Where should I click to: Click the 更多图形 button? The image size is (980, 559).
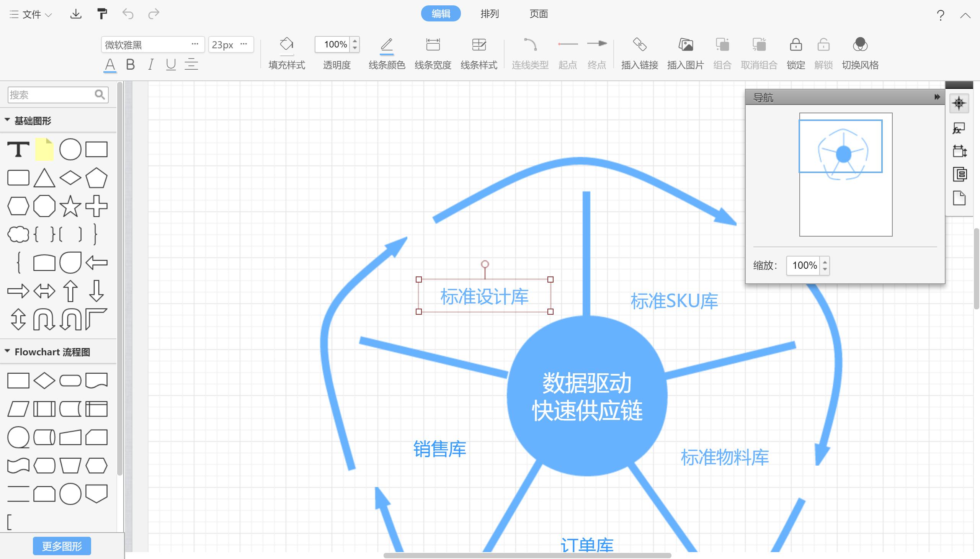click(61, 546)
